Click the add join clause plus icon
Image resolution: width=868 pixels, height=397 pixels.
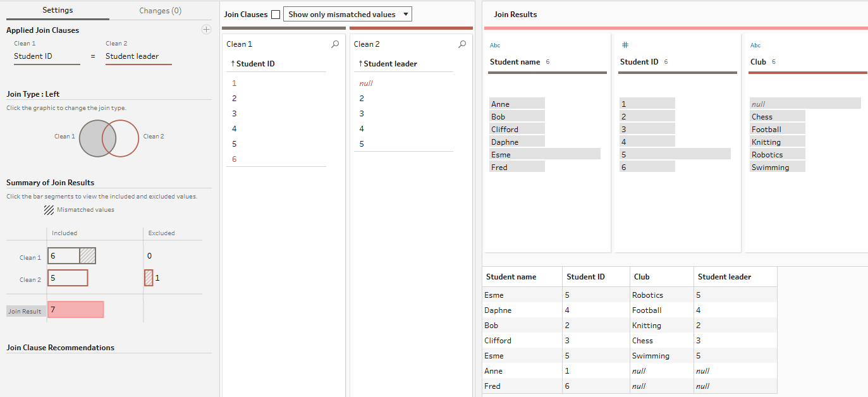point(206,30)
